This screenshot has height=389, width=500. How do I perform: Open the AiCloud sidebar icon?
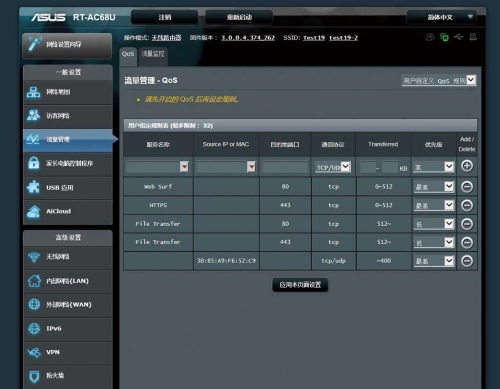click(x=33, y=211)
